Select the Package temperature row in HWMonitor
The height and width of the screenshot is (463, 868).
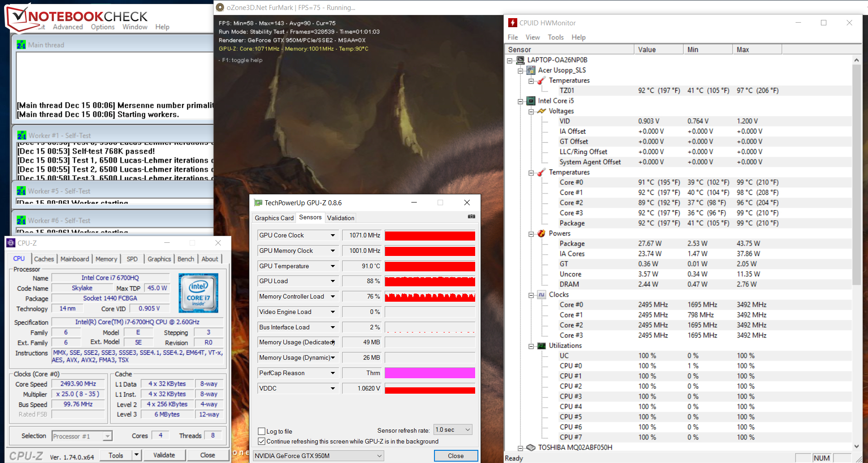678,223
